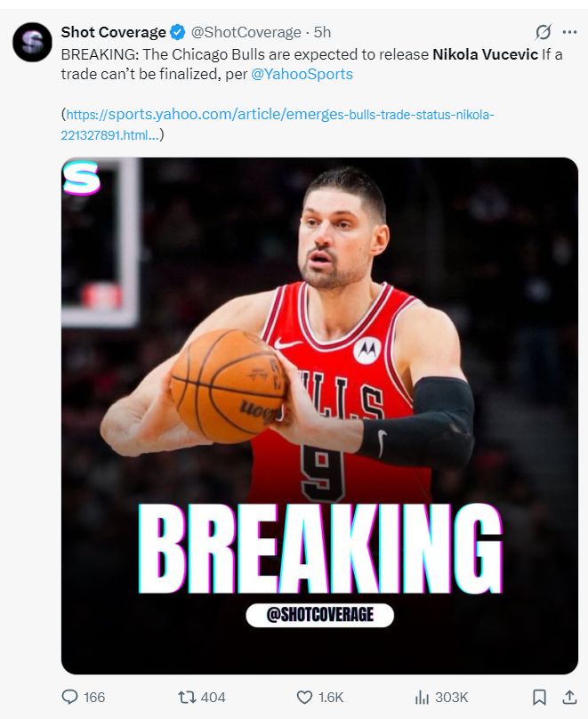Open the @ShotCoverage handle link

(x=246, y=32)
